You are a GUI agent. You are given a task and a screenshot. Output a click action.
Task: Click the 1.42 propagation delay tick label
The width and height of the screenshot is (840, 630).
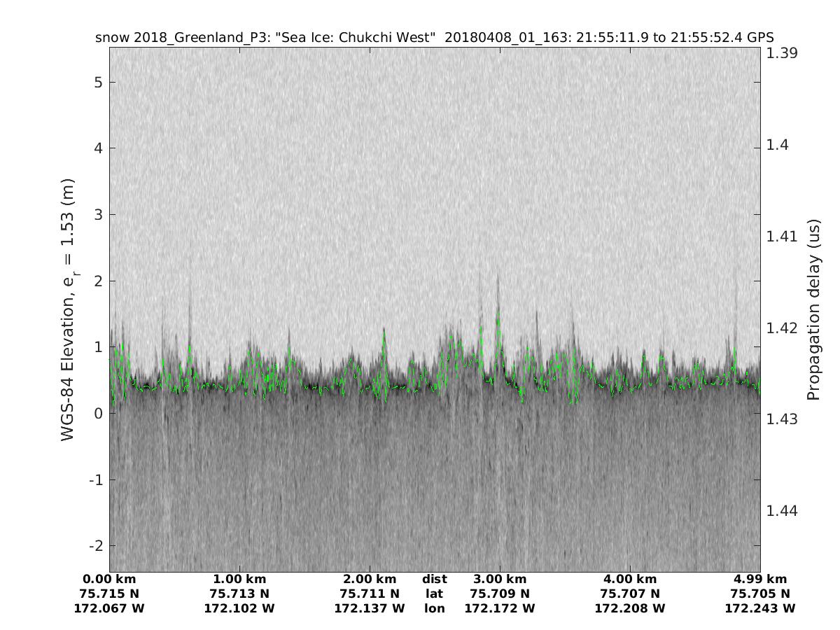point(783,328)
